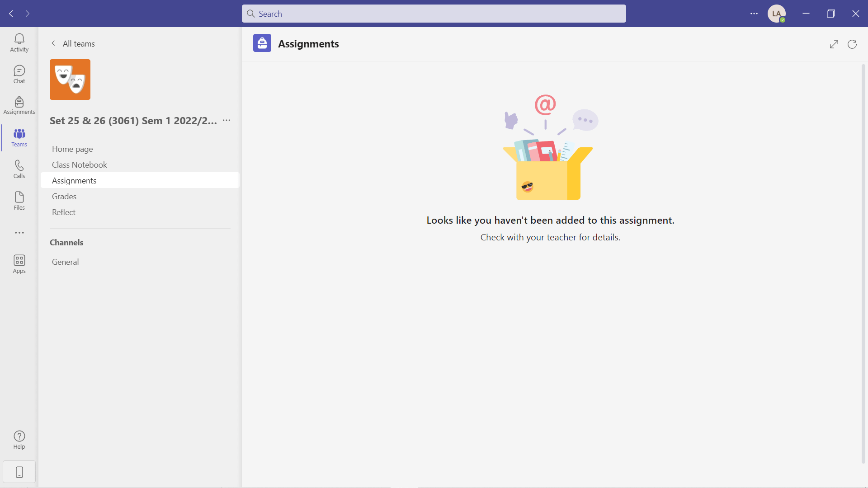Open the LA profile avatar menu
This screenshot has width=868, height=488.
777,14
